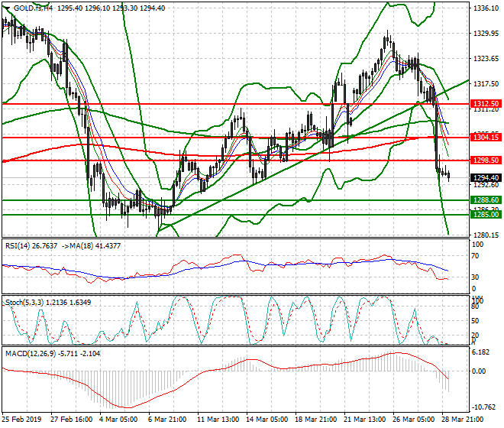Screen dimensions: 504x428
Task: Click the MA(18) 41.4377 label
Action: tap(95, 246)
